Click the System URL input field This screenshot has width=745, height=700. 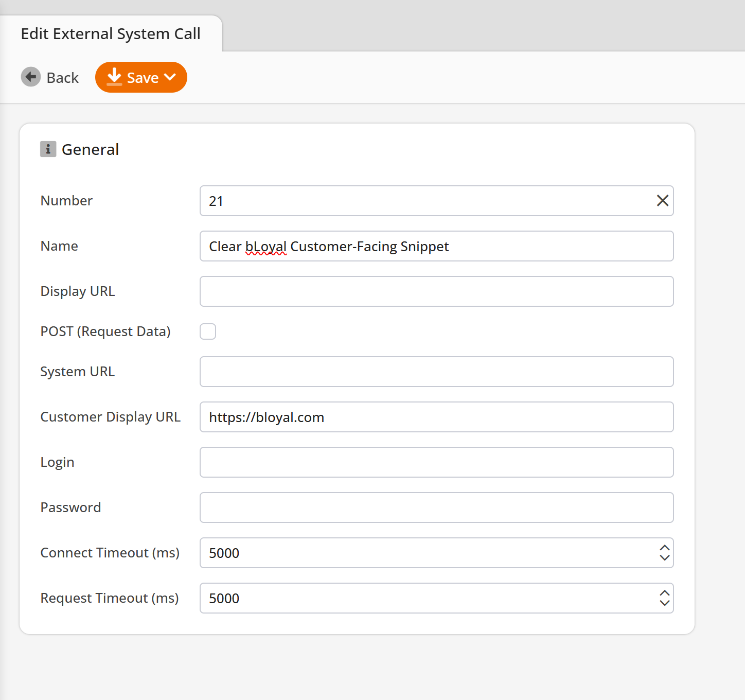437,372
